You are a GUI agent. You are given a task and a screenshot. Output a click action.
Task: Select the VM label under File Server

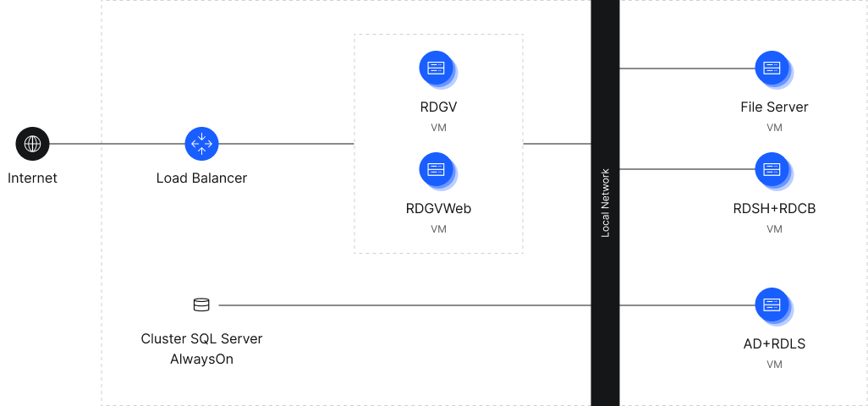(x=773, y=128)
